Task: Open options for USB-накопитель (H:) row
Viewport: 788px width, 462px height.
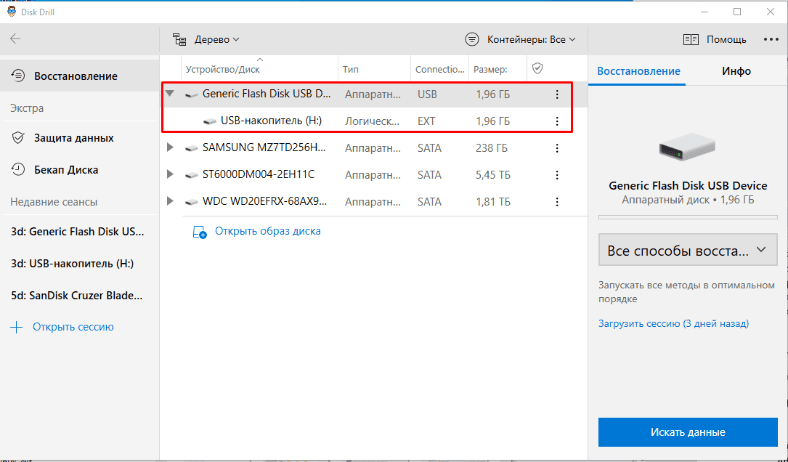Action: tap(557, 121)
